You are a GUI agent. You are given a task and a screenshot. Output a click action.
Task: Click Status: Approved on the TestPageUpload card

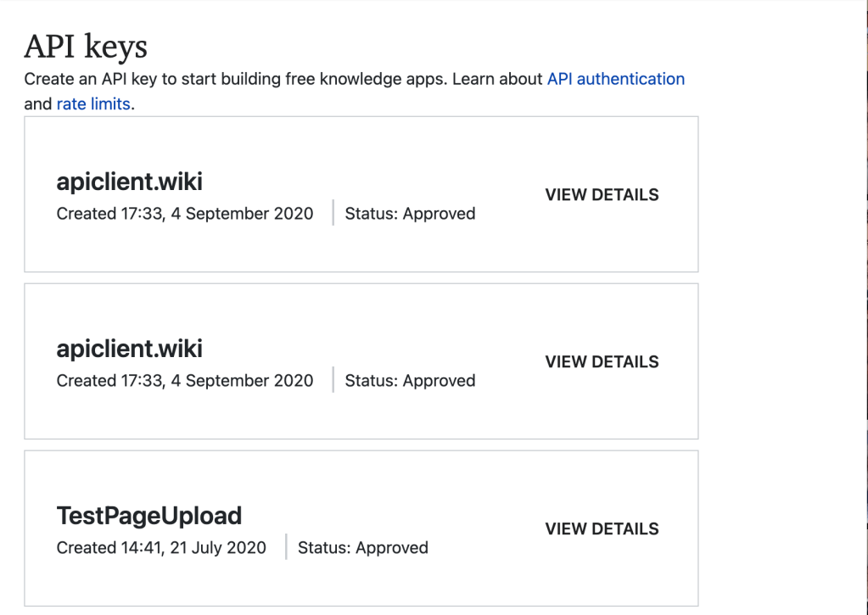pos(362,548)
